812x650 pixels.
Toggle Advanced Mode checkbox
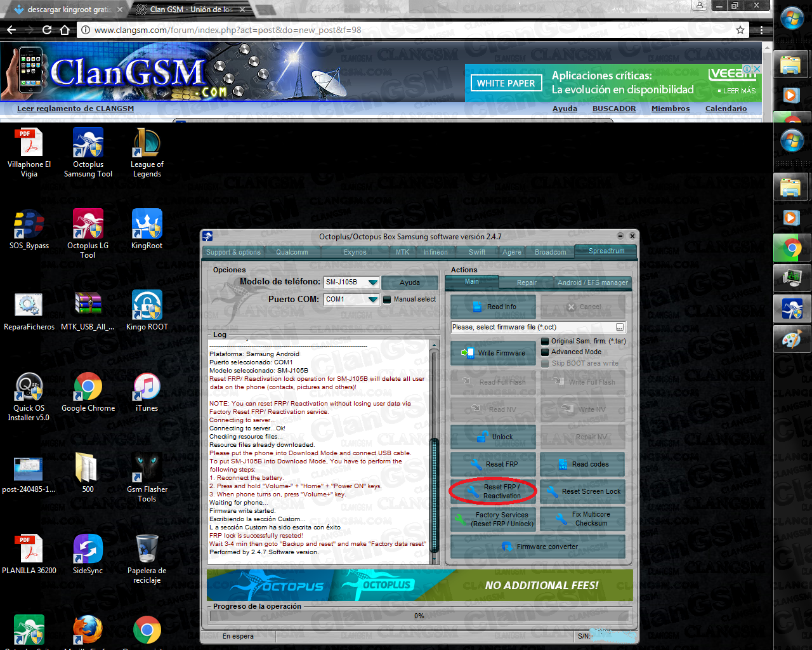pos(544,352)
